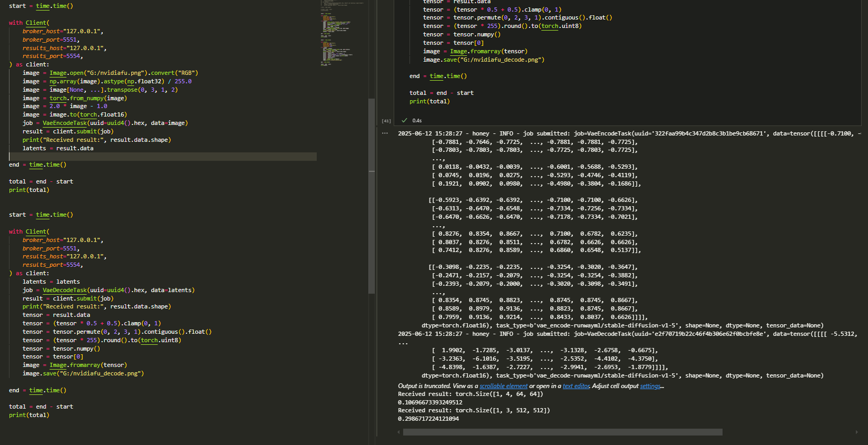Click the vae_encode-runwayml task_type output line

[622, 325]
